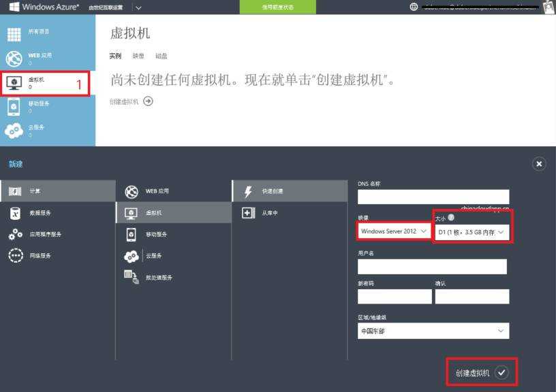
Task: Click the 用户名 input field
Action: tap(432, 266)
